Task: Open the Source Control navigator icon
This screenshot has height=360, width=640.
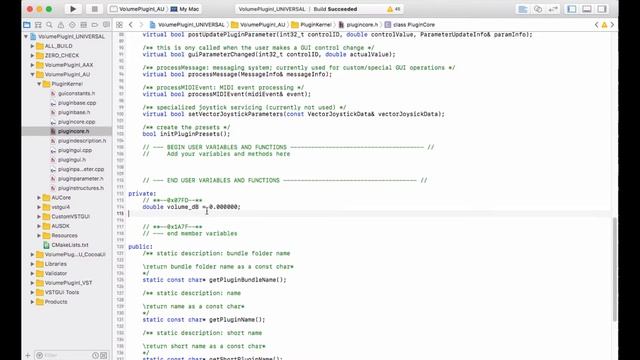Action: pyautogui.click(x=38, y=25)
